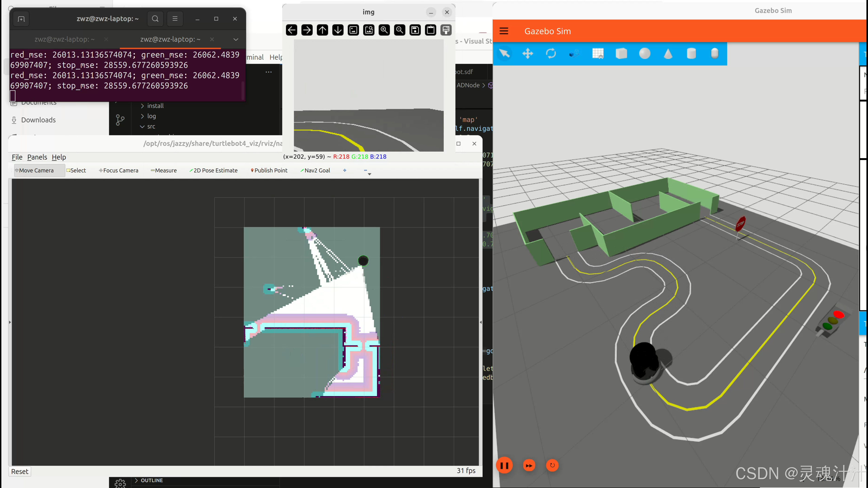The height and width of the screenshot is (488, 868).
Task: Reset the simulation with the circular arrow
Action: 552,465
